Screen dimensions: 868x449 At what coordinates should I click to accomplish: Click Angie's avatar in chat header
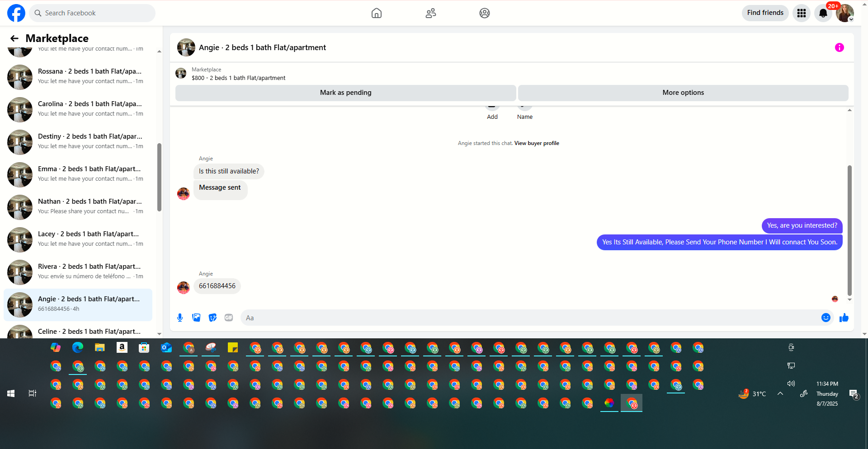(186, 47)
